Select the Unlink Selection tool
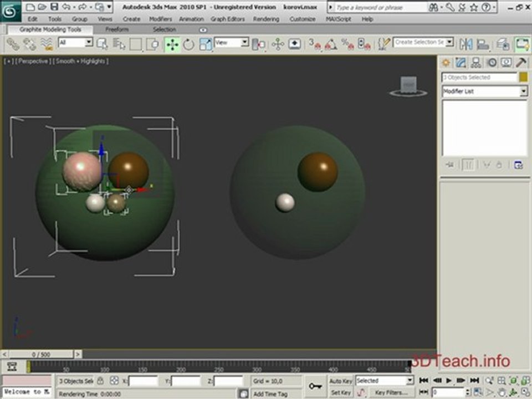This screenshot has width=532, height=399. [29, 44]
